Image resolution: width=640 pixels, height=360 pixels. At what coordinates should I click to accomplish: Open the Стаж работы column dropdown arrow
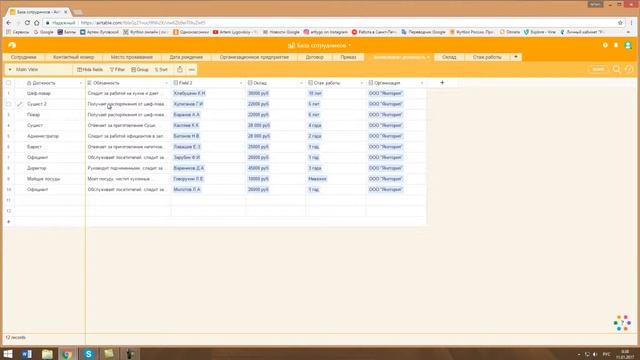tap(362, 83)
